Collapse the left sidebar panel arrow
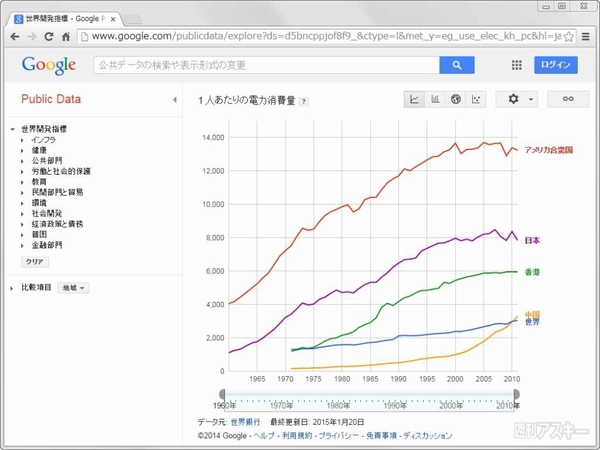 coord(175,100)
